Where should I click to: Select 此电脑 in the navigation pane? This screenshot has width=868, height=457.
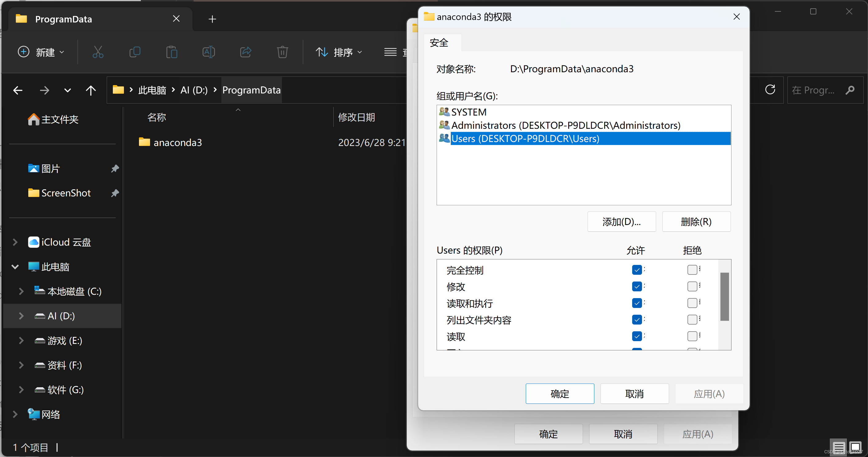[x=49, y=267]
